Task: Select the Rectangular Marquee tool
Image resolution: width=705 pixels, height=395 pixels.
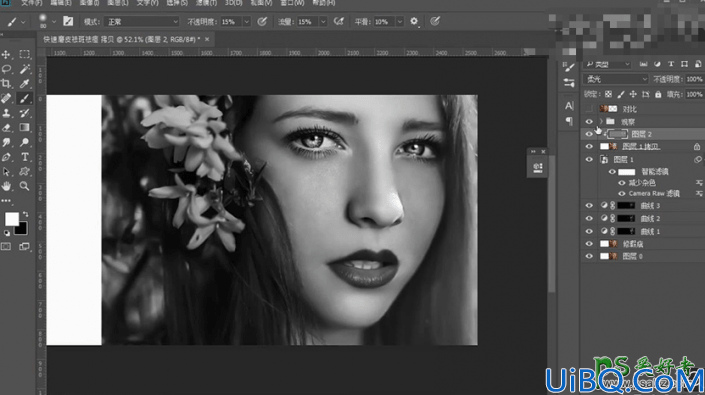Action: (x=25, y=55)
